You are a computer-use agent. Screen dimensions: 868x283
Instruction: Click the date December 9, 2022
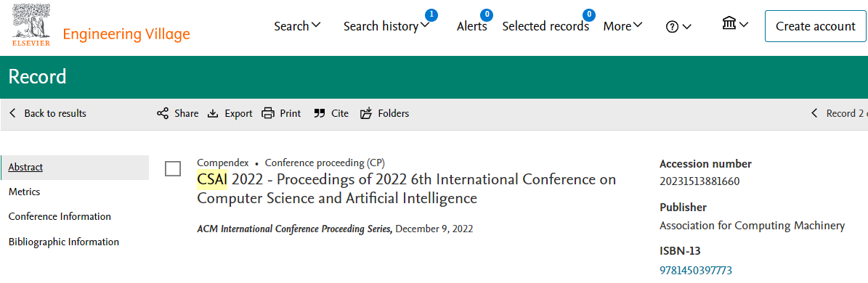click(434, 229)
